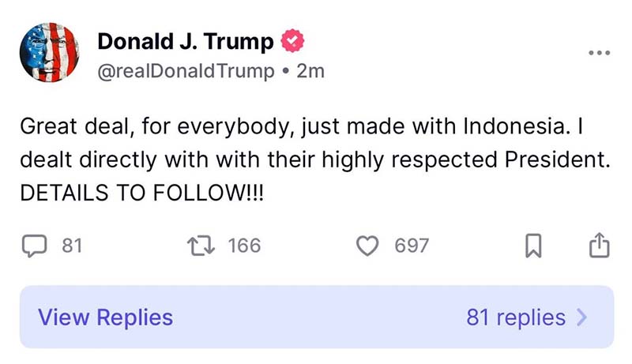Click the 2m timestamp
Image resolution: width=632 pixels, height=364 pixels.
point(310,71)
